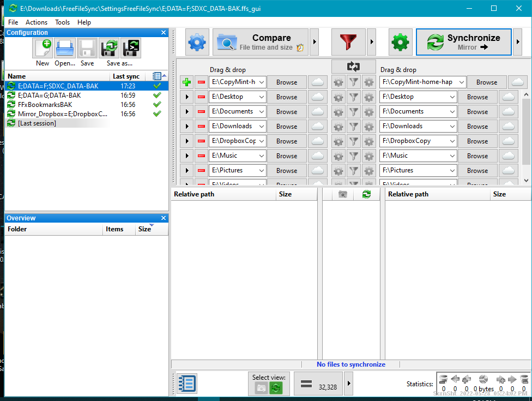
Task: Click the column layout icon in Configuration list
Action: point(157,76)
